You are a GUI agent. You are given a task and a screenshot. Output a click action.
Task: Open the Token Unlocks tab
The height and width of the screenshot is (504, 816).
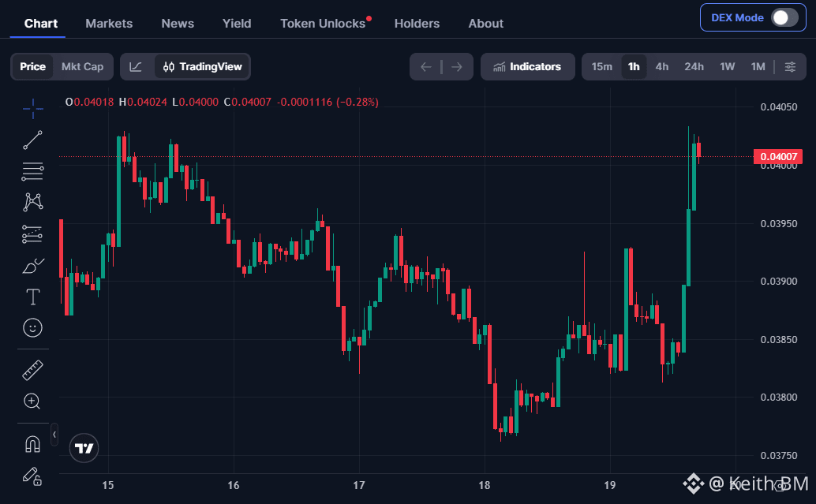tap(323, 24)
